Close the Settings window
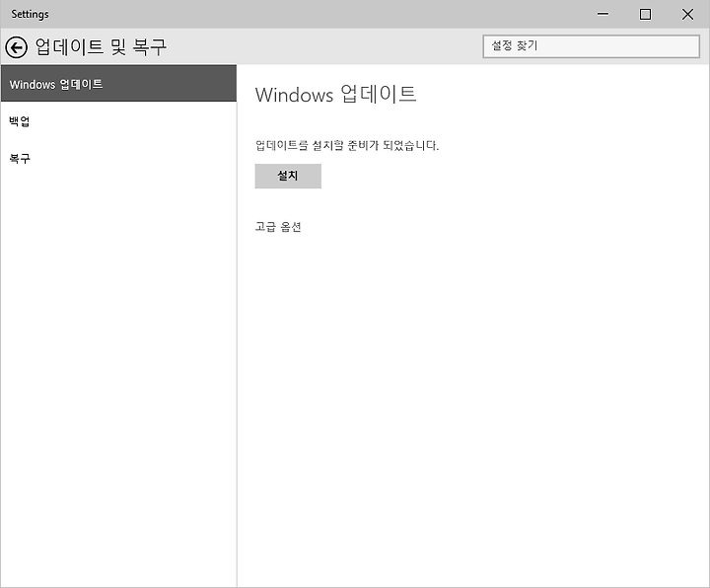710x588 pixels. (687, 14)
